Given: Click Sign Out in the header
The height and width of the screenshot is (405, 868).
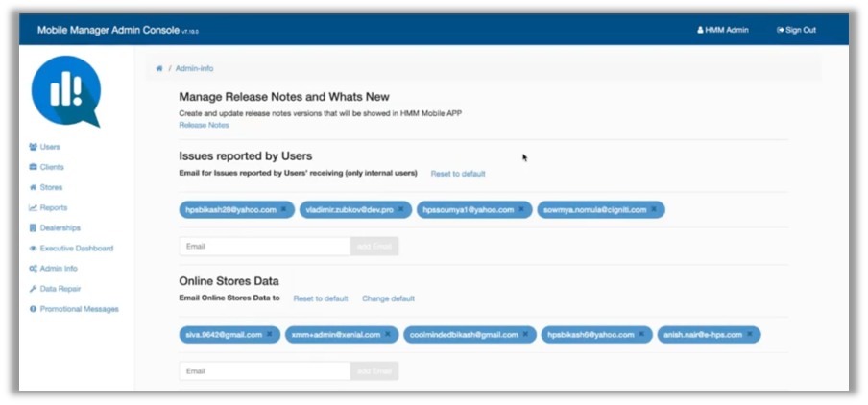Looking at the screenshot, I should pos(796,30).
